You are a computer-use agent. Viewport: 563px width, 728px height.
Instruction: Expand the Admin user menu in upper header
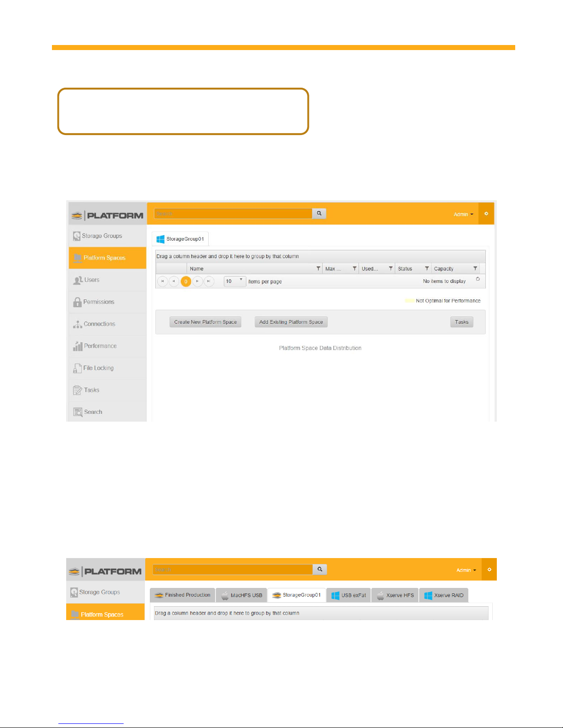(x=463, y=214)
